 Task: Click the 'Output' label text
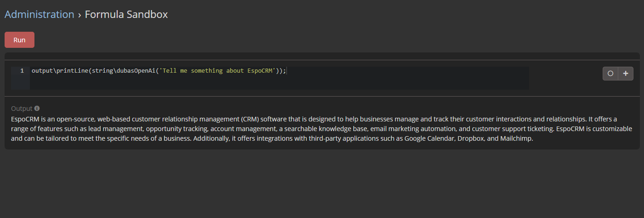click(22, 109)
